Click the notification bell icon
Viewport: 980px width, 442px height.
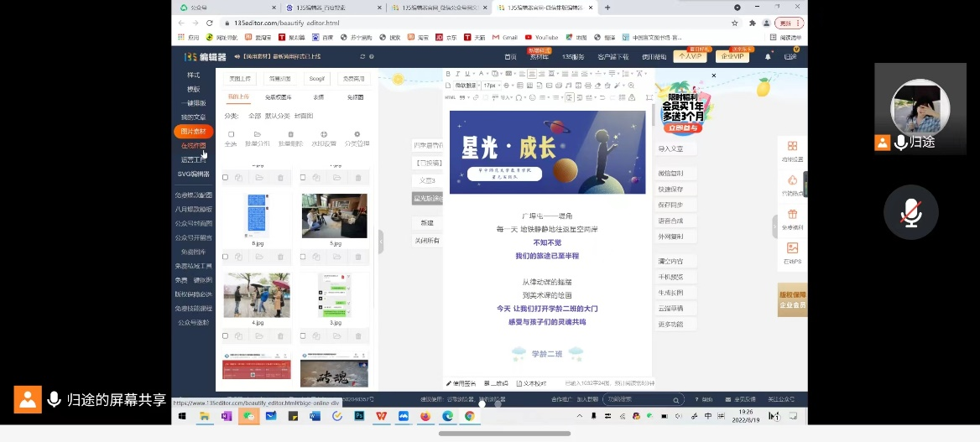(x=767, y=57)
